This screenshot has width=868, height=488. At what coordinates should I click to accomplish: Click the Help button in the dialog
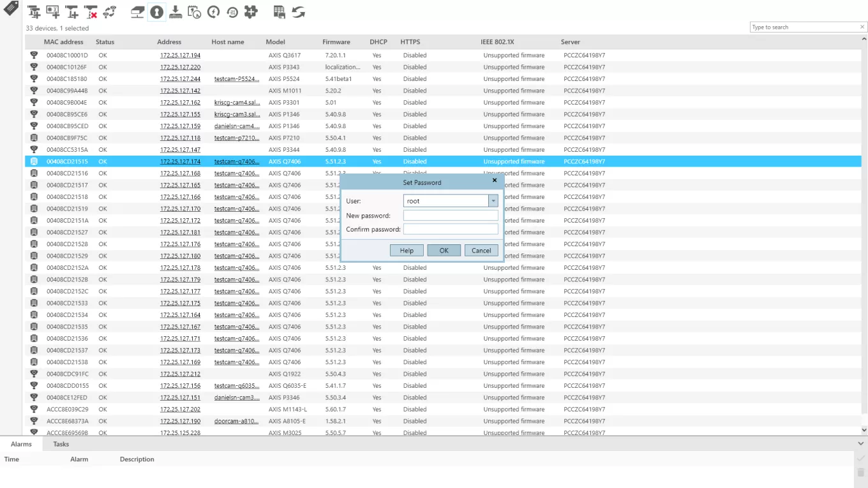coord(407,251)
